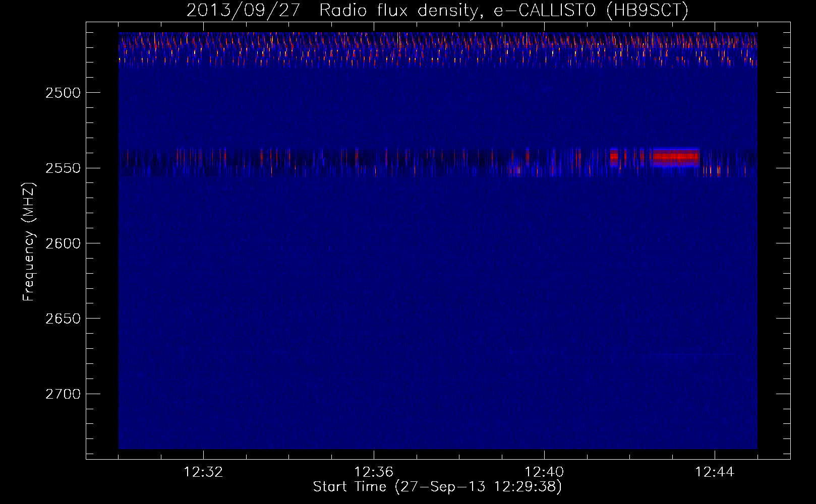Viewport: 816px width, 504px height.
Task: Click the 12:40 time tick label
Action: 544,472
